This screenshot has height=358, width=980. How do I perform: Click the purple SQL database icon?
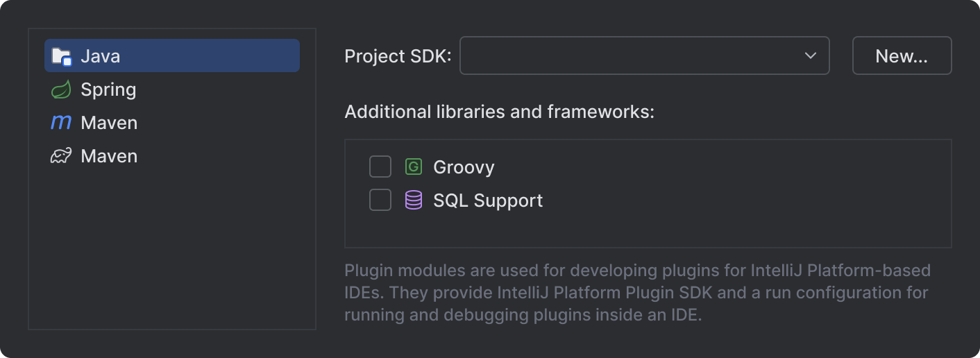(x=414, y=201)
